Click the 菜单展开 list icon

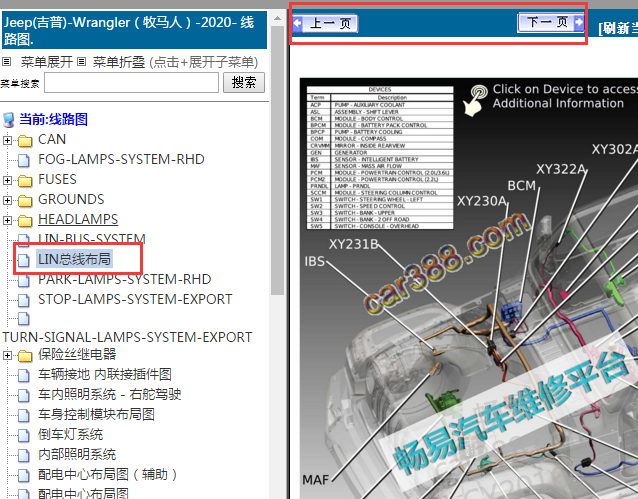pyautogui.click(x=6, y=62)
